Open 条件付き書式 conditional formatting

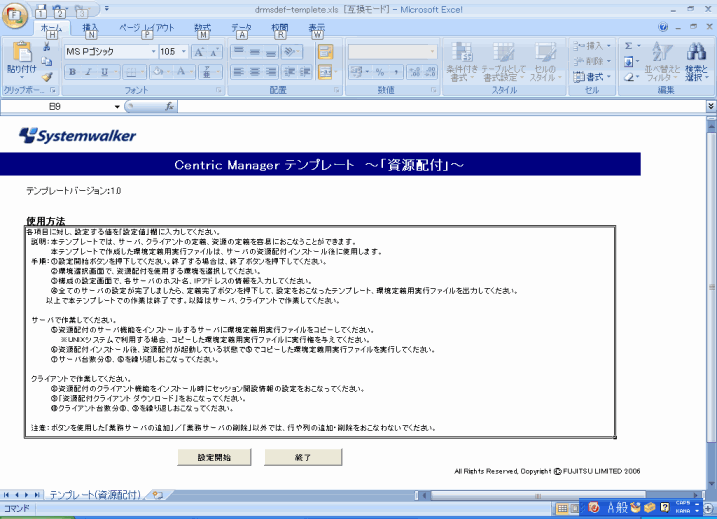pos(462,62)
